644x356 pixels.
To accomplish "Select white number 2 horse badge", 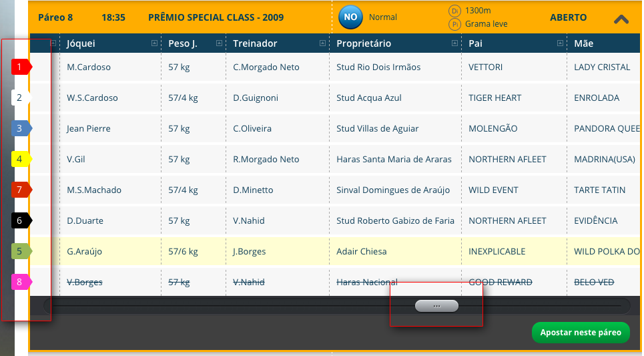I will 21,98.
